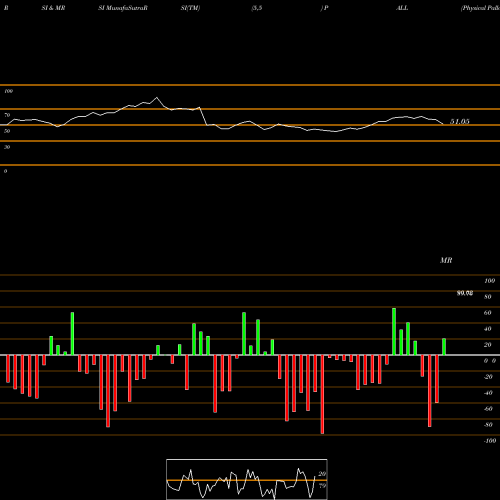The height and width of the screenshot is (500, 500).
Task: Click the 89.08 value in MR panel
Action: [465, 293]
